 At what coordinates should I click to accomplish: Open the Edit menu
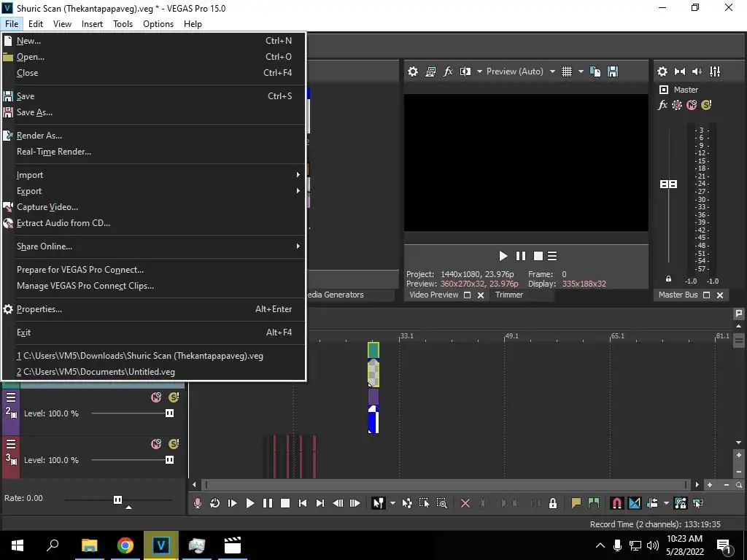pyautogui.click(x=36, y=24)
